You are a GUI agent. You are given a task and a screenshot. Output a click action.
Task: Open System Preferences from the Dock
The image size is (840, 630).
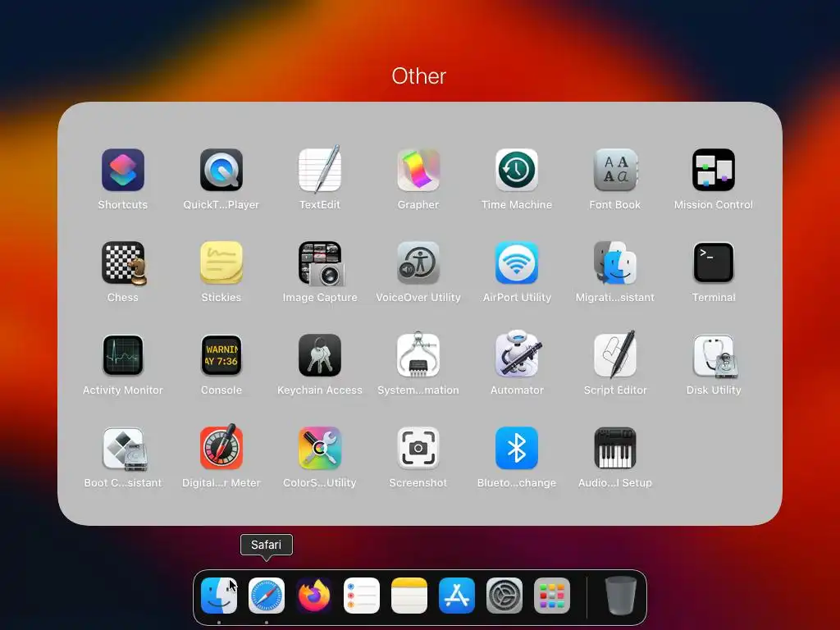(x=504, y=596)
